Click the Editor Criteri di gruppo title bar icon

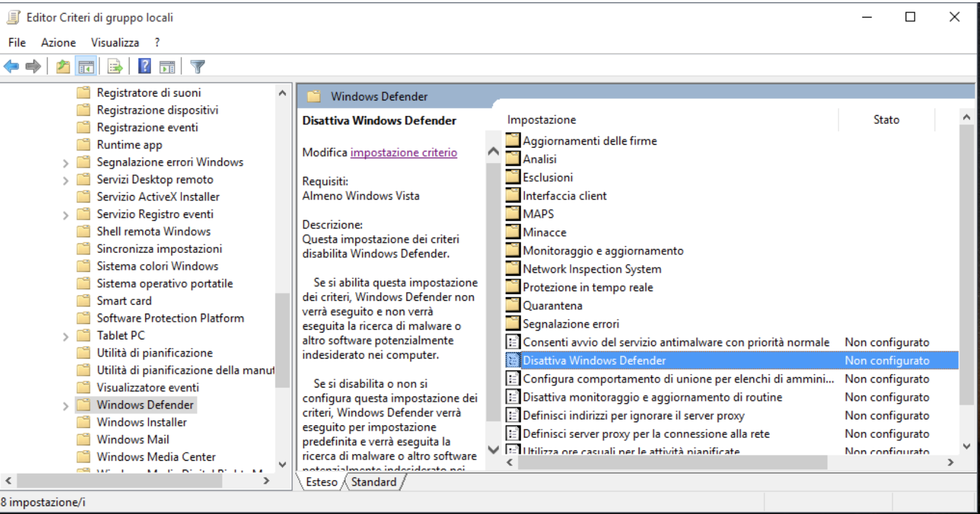coord(13,18)
